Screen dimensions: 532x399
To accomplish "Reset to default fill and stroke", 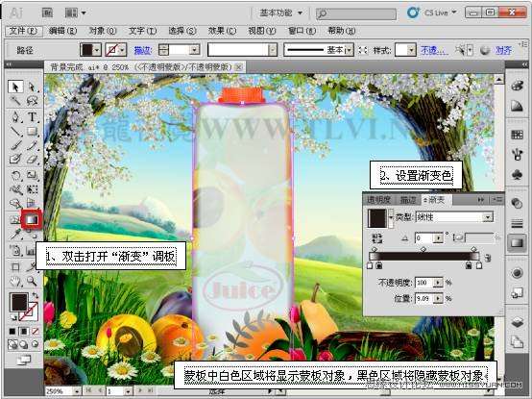I will pyautogui.click(x=13, y=317).
